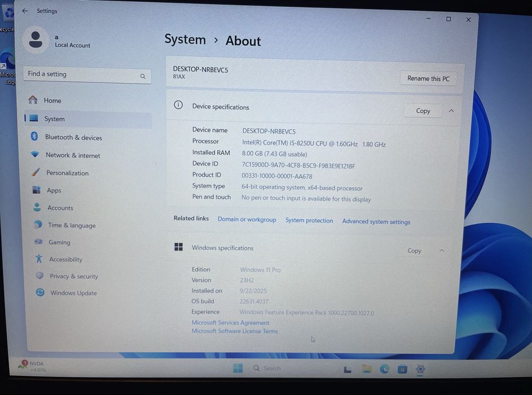Click the search magnifier in Find a setting

click(x=143, y=76)
